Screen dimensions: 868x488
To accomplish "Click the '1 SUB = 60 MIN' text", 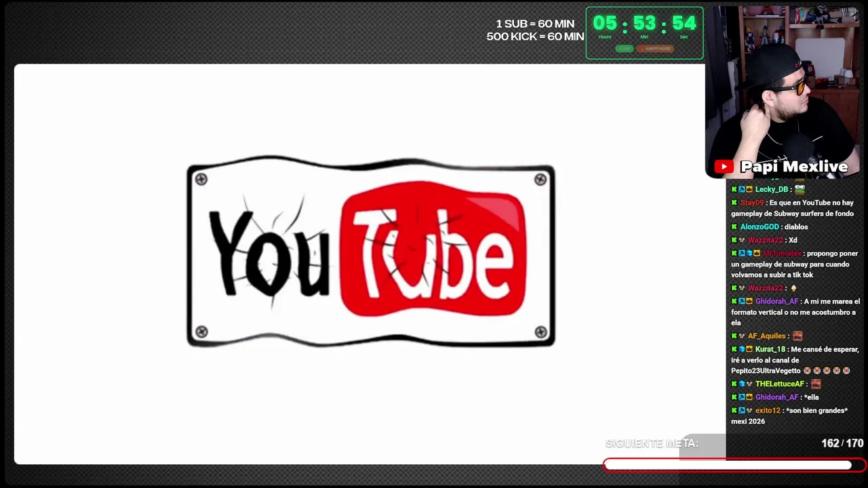I will [535, 24].
